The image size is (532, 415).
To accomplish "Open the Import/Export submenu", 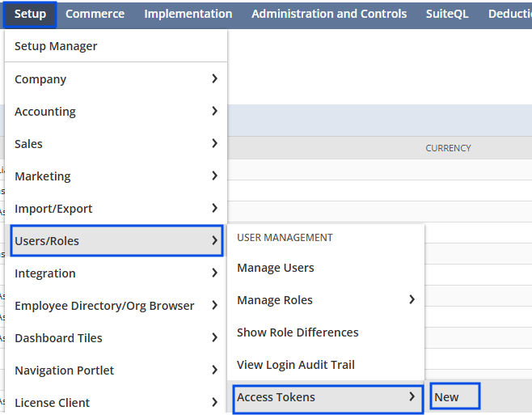I will [x=116, y=209].
